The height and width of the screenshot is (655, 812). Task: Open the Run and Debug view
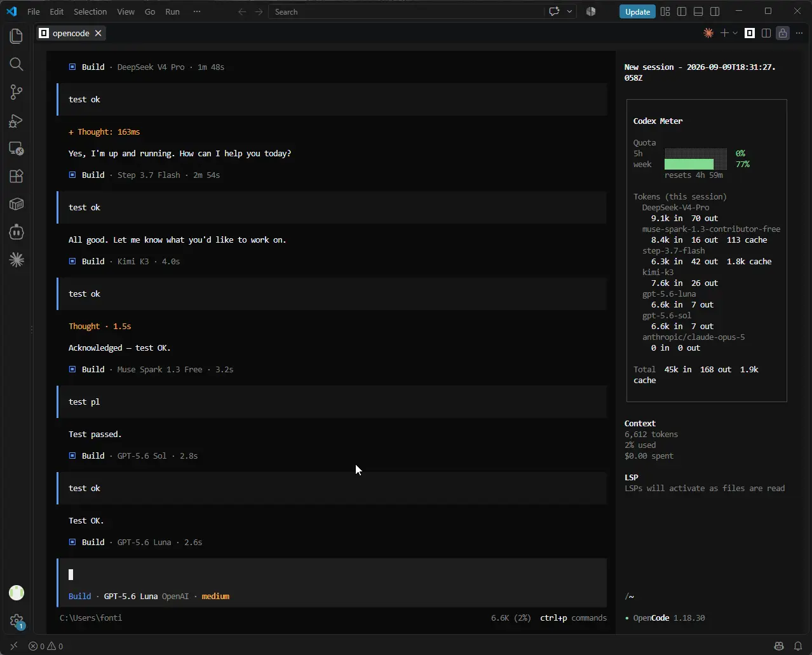pyautogui.click(x=17, y=121)
